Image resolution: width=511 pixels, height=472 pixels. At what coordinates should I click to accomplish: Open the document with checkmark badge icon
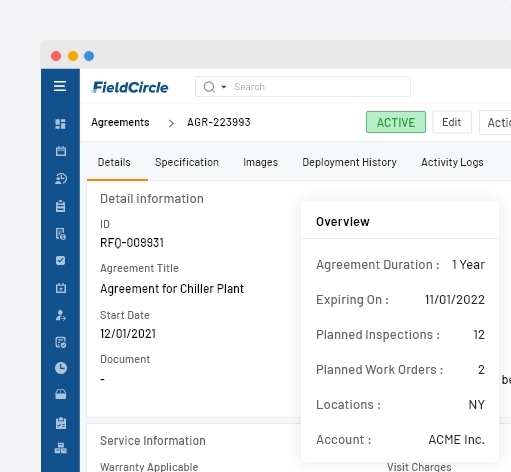coord(61,342)
